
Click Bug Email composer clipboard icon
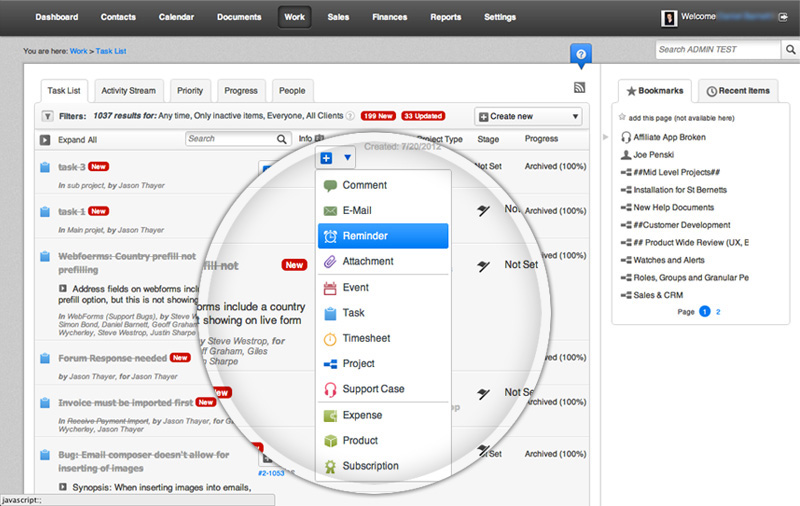tap(45, 454)
